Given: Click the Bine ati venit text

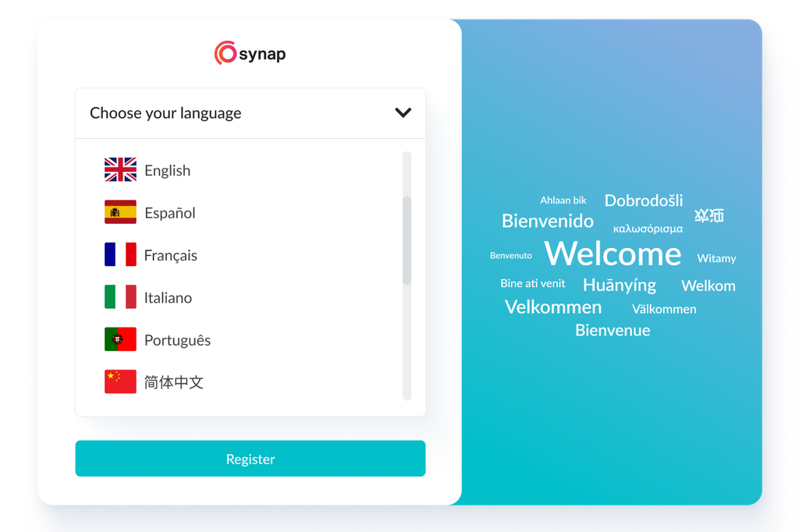Looking at the screenshot, I should [x=532, y=283].
